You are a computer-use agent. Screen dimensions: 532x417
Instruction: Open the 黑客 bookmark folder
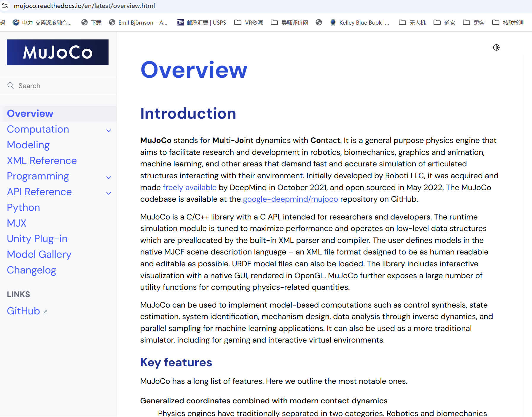474,23
